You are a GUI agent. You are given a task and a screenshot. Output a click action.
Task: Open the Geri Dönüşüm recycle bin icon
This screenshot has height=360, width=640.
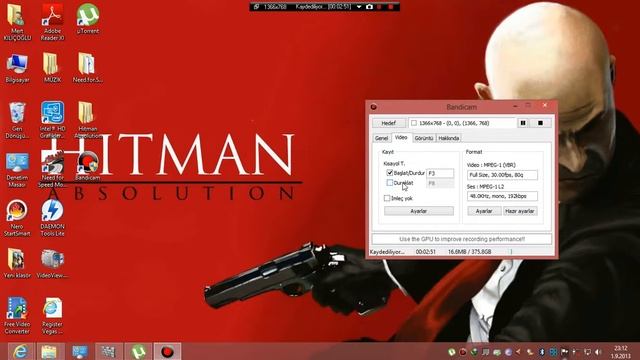(x=17, y=120)
